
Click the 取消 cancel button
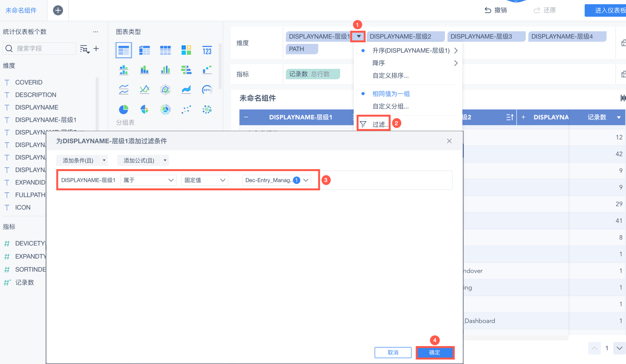point(393,352)
